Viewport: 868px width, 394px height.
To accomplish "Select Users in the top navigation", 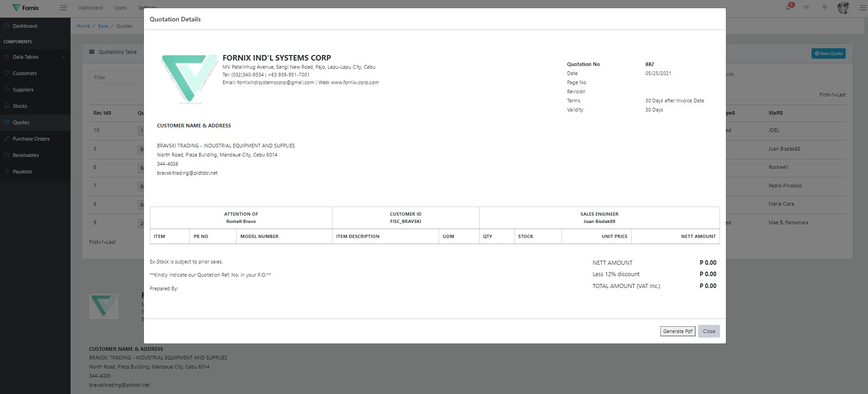I will tap(121, 8).
